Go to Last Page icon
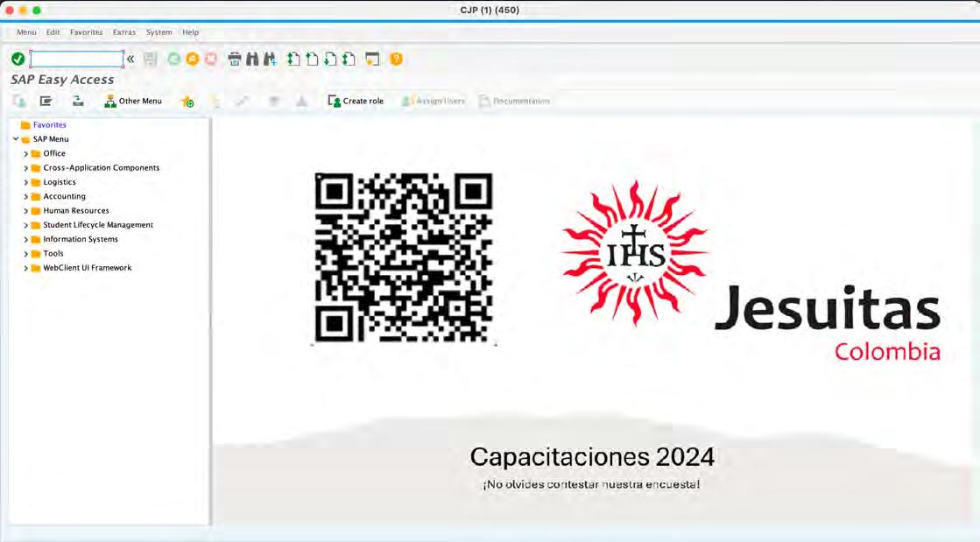Image resolution: width=980 pixels, height=542 pixels. (349, 59)
